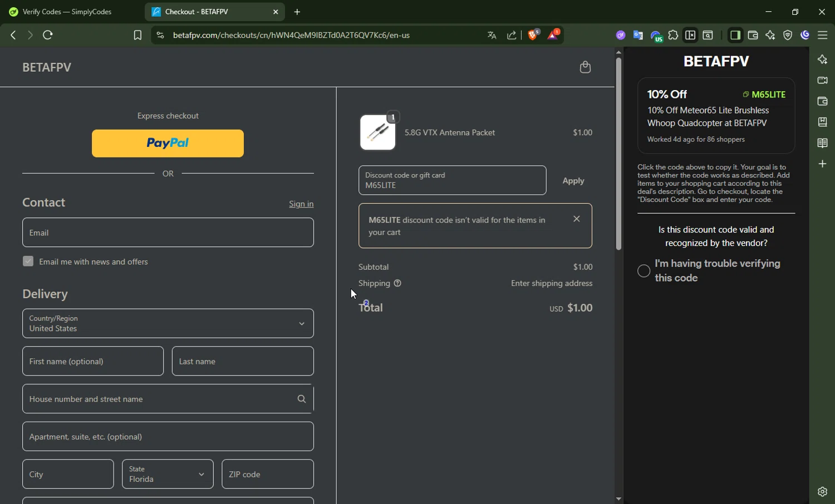Click the checkout page vertical scrollbar

[618, 154]
